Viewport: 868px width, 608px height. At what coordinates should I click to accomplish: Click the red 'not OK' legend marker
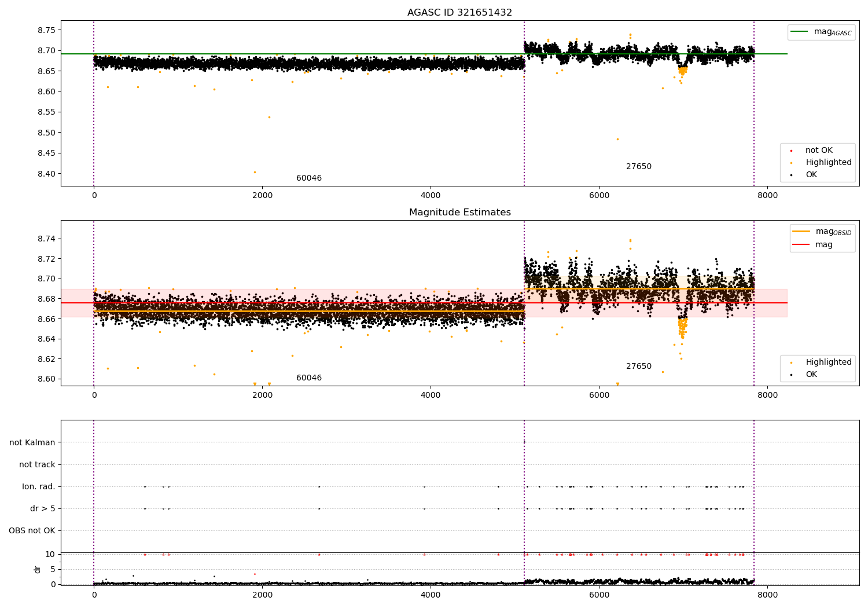[791, 151]
